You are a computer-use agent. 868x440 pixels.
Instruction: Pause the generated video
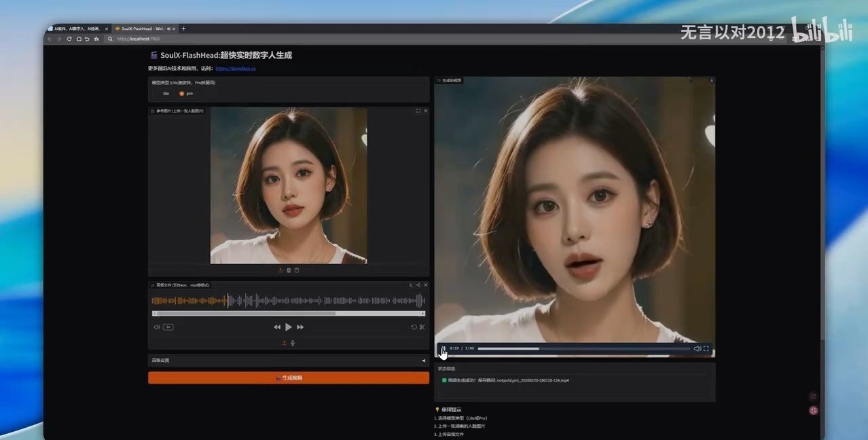coord(443,348)
